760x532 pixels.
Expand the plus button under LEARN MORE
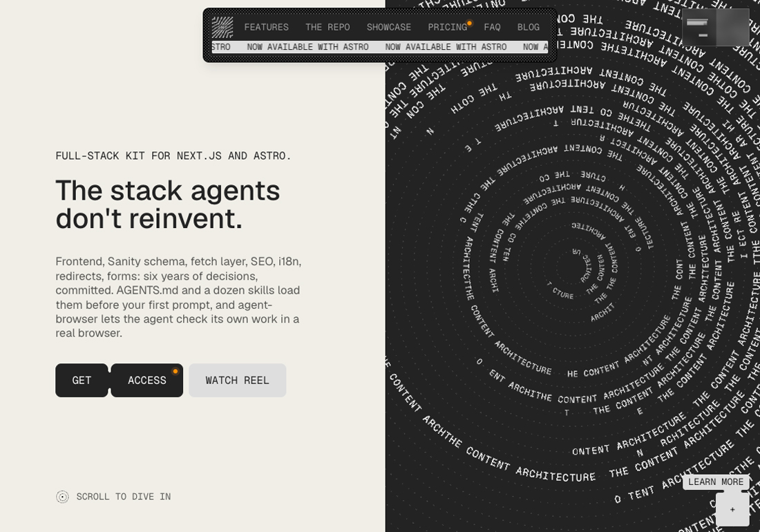[732, 509]
